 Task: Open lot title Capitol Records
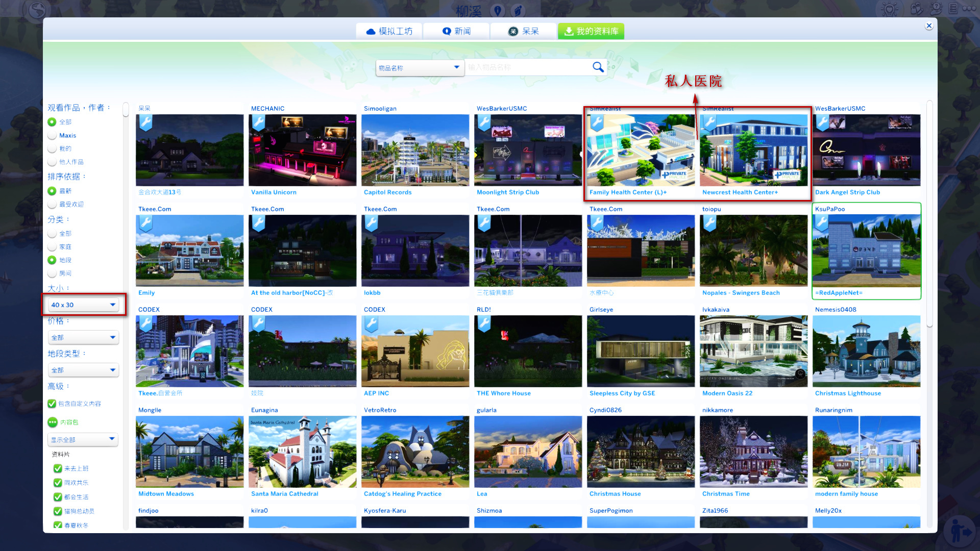point(387,192)
